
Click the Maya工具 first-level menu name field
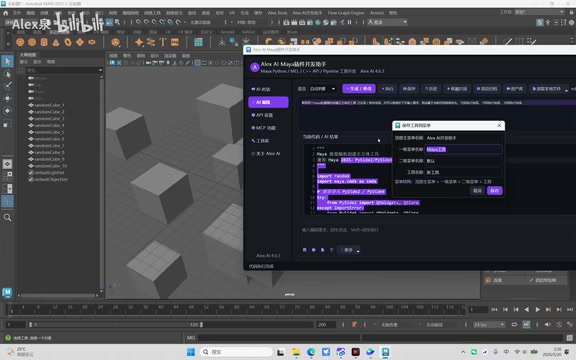coord(463,149)
